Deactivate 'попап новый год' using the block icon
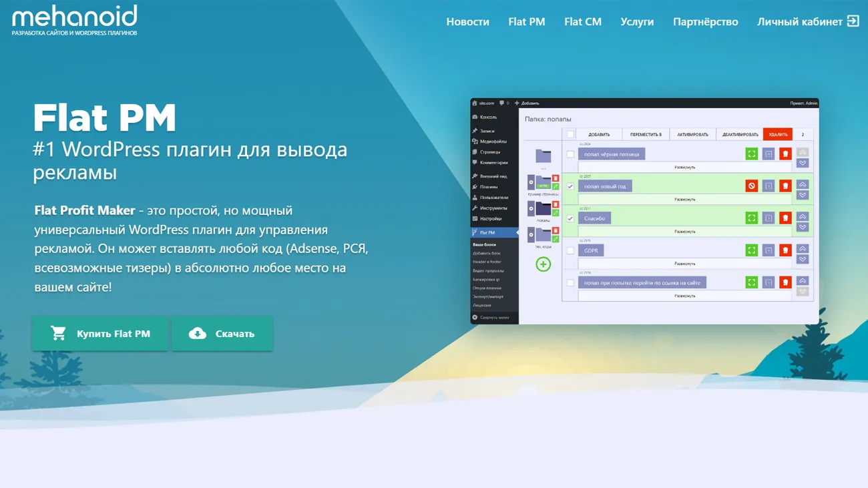This screenshot has width=868, height=488. (x=752, y=187)
